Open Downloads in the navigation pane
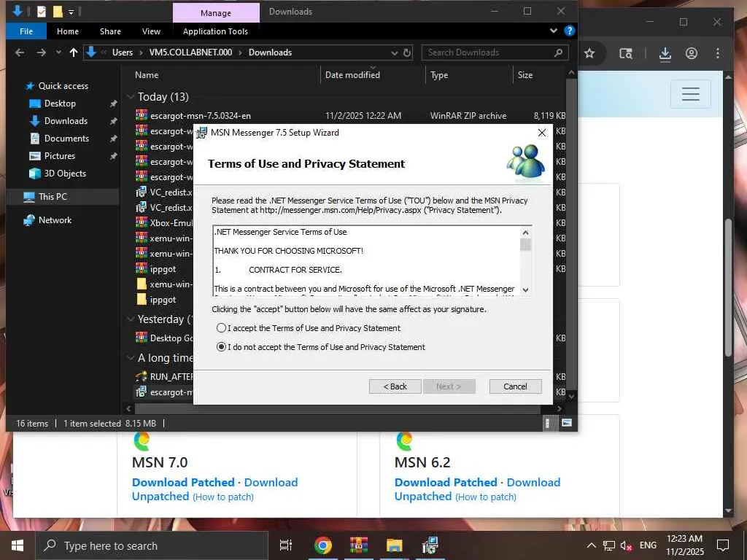This screenshot has height=560, width=747. pos(66,121)
